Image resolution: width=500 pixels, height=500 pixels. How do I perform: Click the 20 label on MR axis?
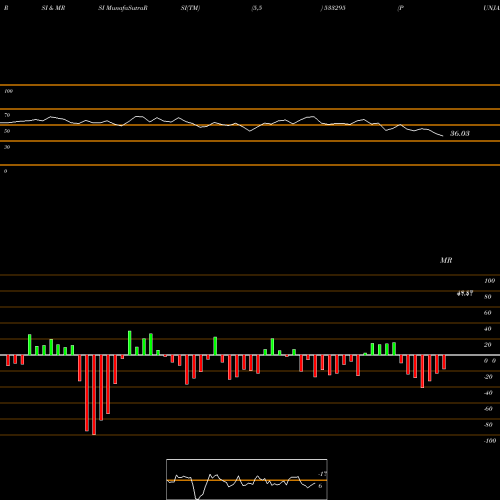point(488,345)
